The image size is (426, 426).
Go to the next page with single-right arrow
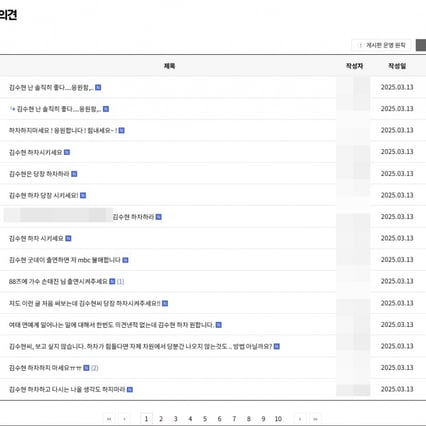click(300, 419)
